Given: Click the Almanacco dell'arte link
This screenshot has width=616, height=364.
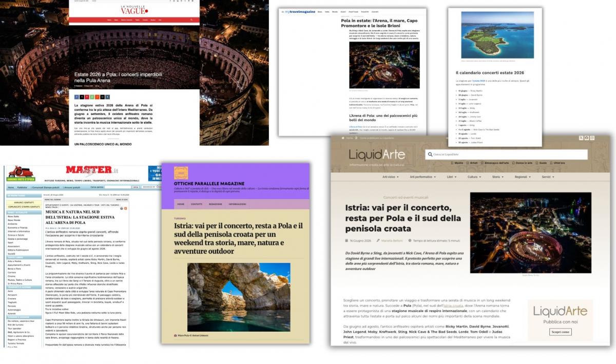Looking at the screenshot, I should coord(494,163).
